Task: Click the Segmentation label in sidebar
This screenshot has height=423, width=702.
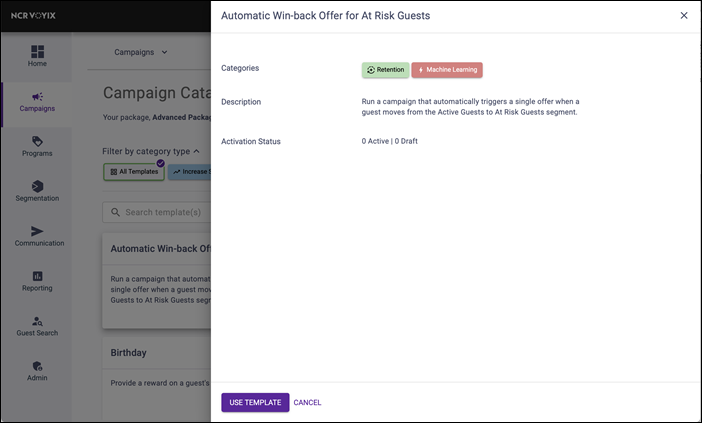Action: pos(37,198)
